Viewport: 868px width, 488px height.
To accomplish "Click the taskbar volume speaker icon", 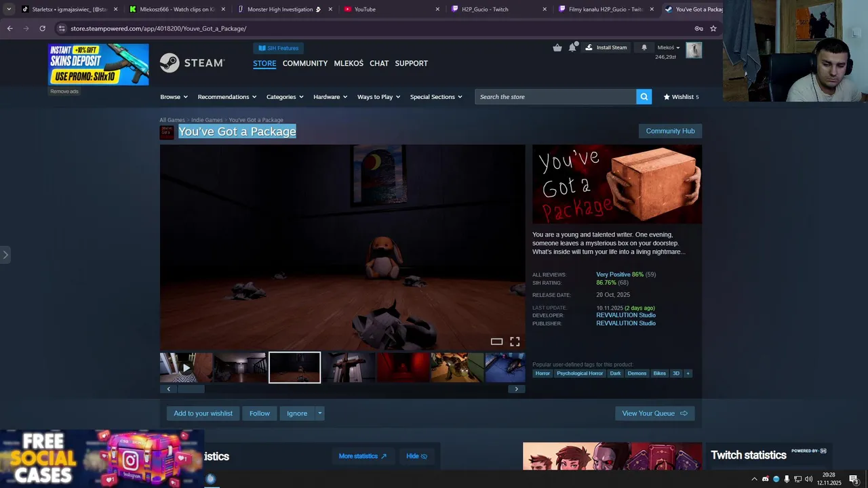I will (x=808, y=479).
